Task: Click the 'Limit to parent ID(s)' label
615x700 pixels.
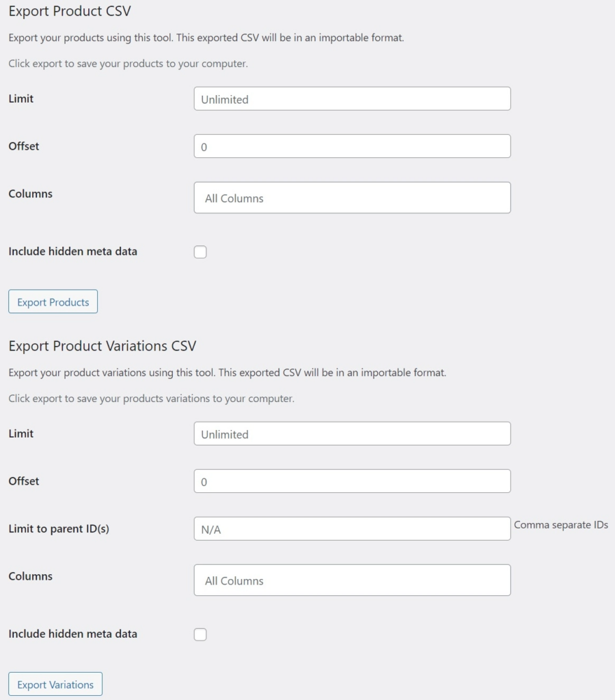Action: tap(59, 528)
